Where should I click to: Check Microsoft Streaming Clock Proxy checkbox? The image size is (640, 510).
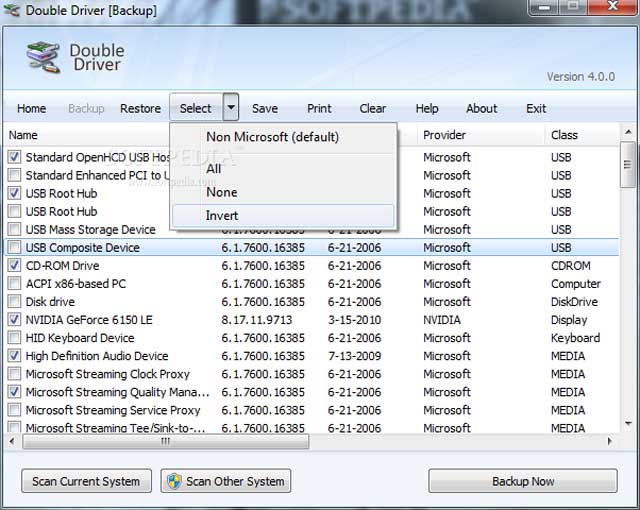pos(14,374)
